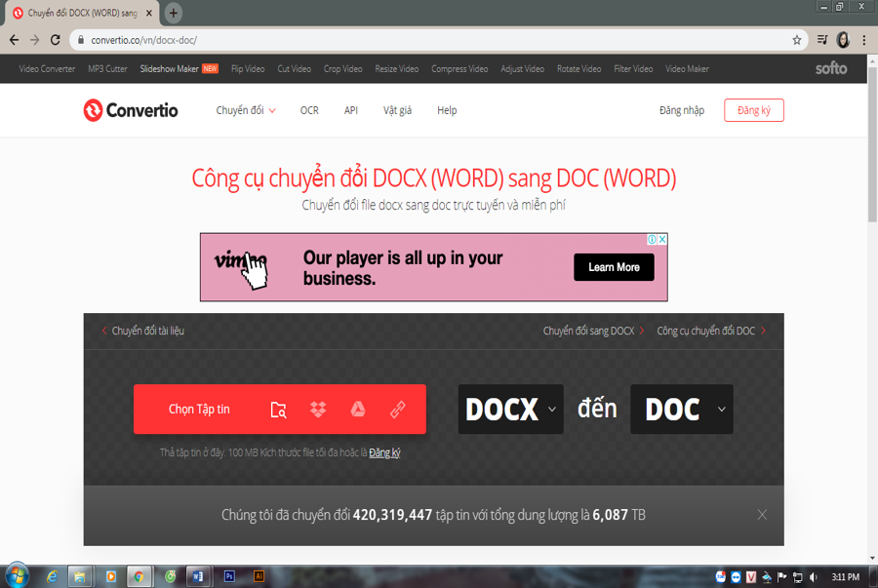This screenshot has width=878, height=588.
Task: Click the softo brand link
Action: click(831, 68)
